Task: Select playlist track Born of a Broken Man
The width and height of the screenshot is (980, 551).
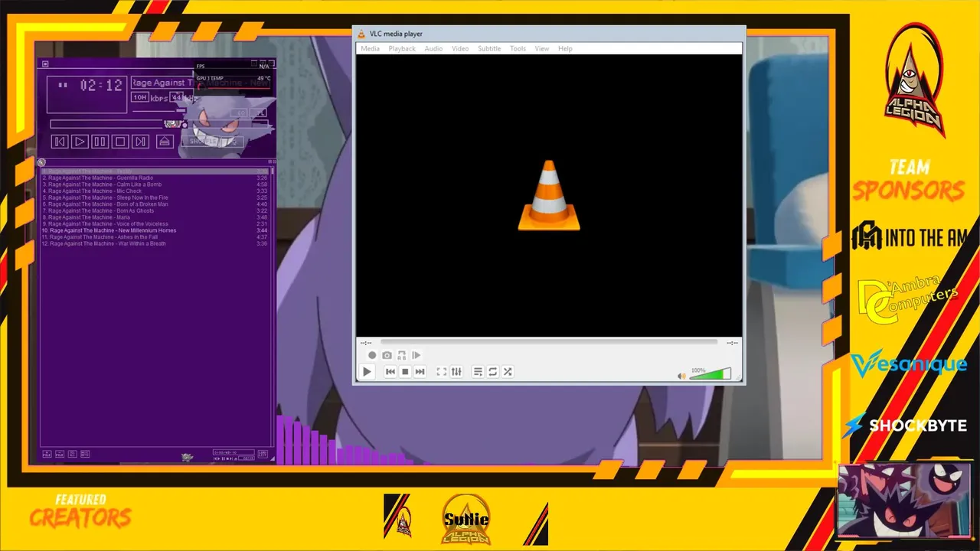Action: [x=155, y=204]
